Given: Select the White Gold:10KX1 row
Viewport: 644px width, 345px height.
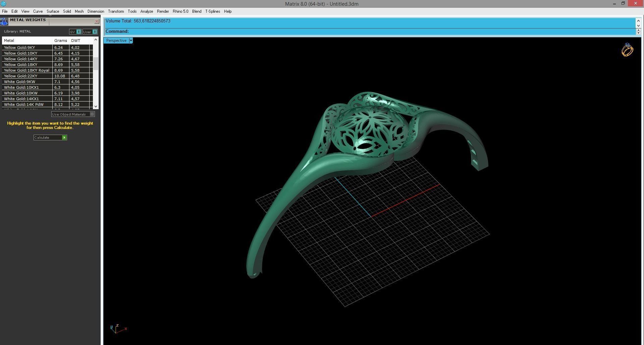Looking at the screenshot, I should pos(47,87).
